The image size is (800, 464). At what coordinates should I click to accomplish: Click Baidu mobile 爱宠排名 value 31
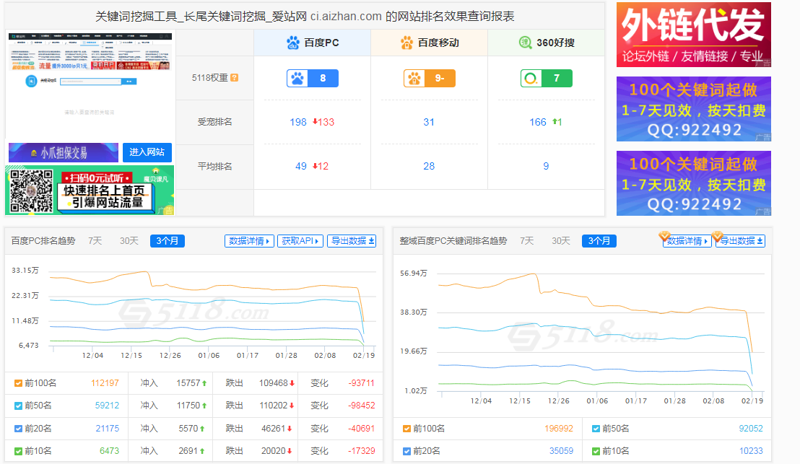(x=429, y=122)
